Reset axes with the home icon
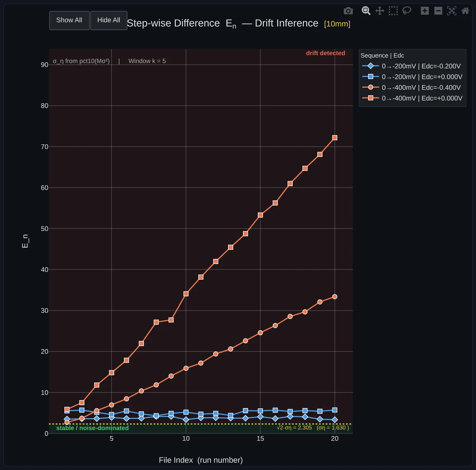The width and height of the screenshot is (476, 470). click(x=465, y=11)
